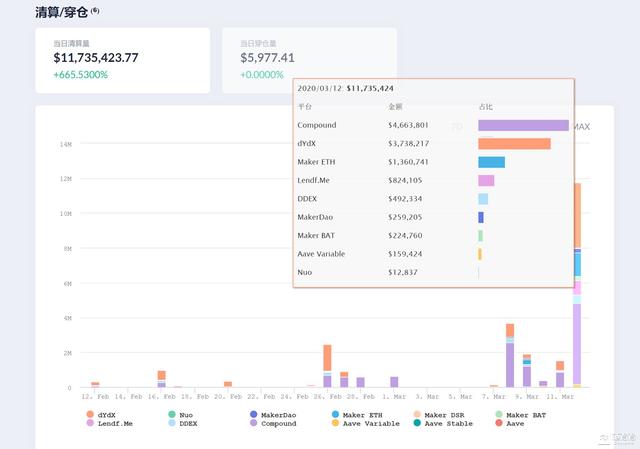
Task: Click the March 8 chart bar
Action: (510, 356)
